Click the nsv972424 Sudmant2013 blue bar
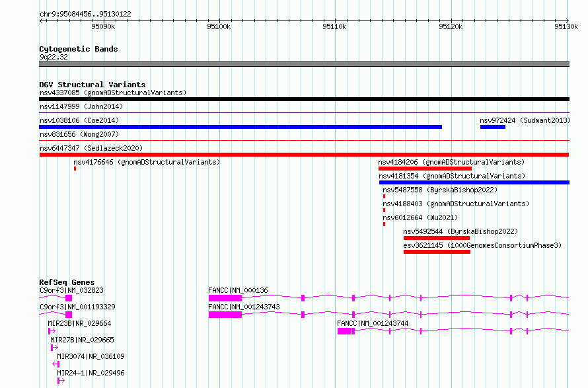The height and width of the screenshot is (388, 588). (x=493, y=127)
